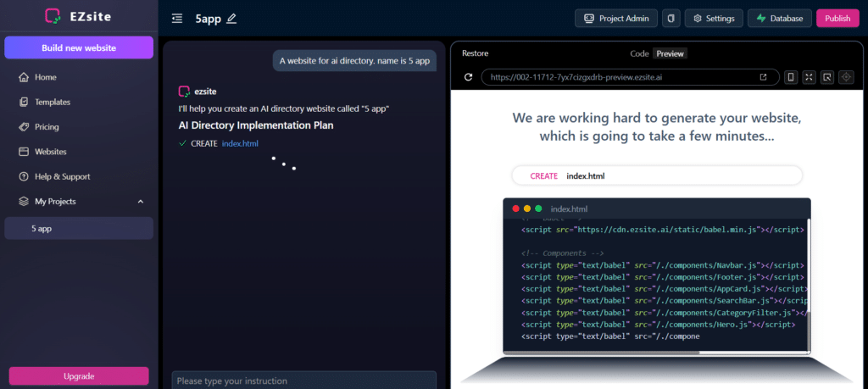Image resolution: width=868 pixels, height=389 pixels.
Task: Click the yellow dot on code window
Action: pos(527,208)
